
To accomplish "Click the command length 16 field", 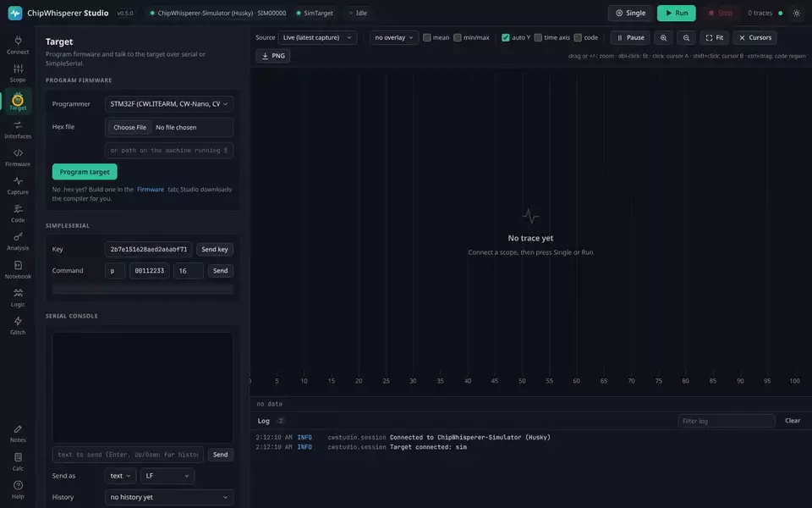I will point(189,271).
